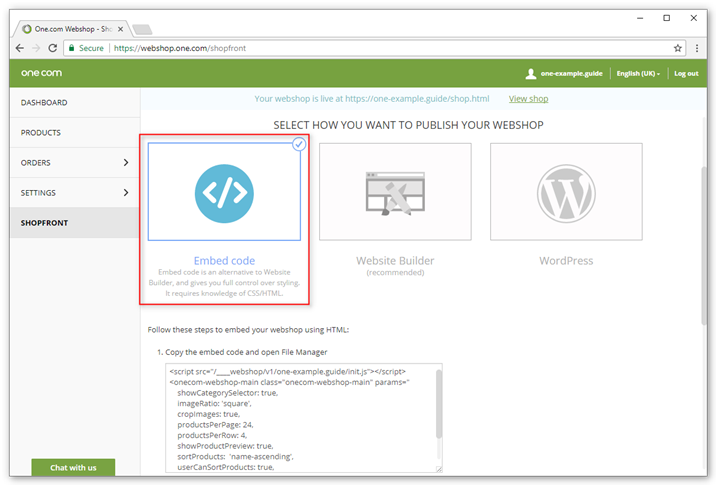The width and height of the screenshot is (716, 485).
Task: Open the Settings sidebar section
Action: [x=75, y=193]
